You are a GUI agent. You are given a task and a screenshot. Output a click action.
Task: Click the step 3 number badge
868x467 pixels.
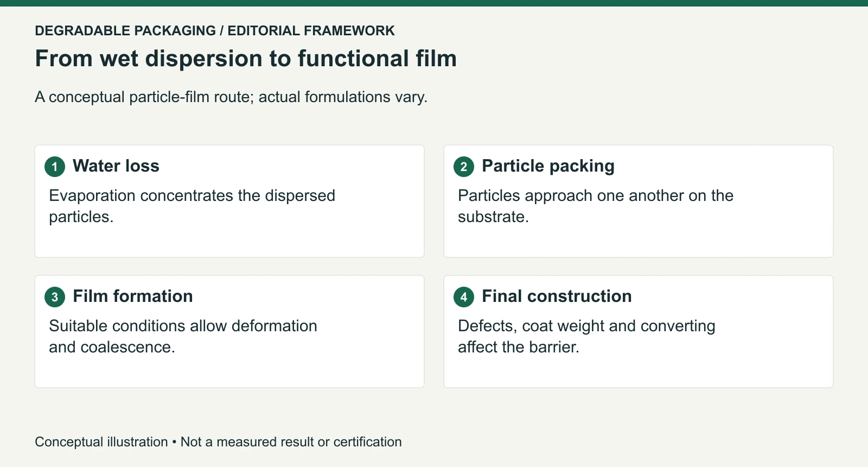click(55, 297)
